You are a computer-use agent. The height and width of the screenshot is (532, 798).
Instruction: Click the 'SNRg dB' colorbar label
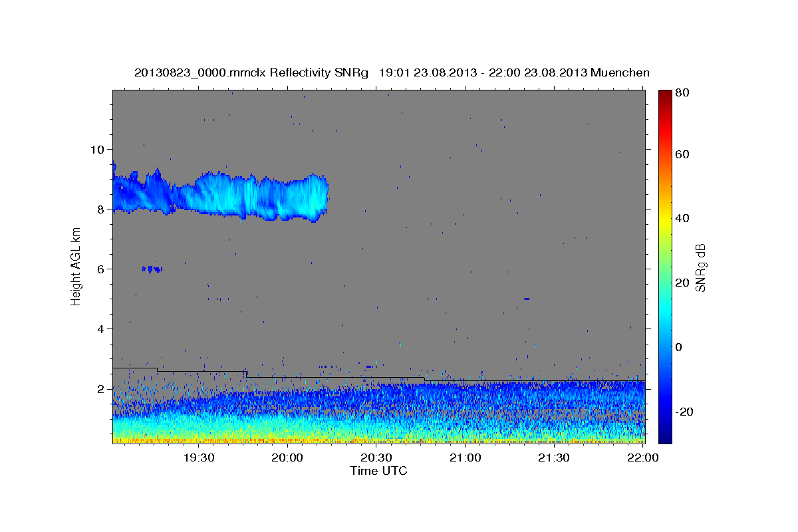coord(700,267)
